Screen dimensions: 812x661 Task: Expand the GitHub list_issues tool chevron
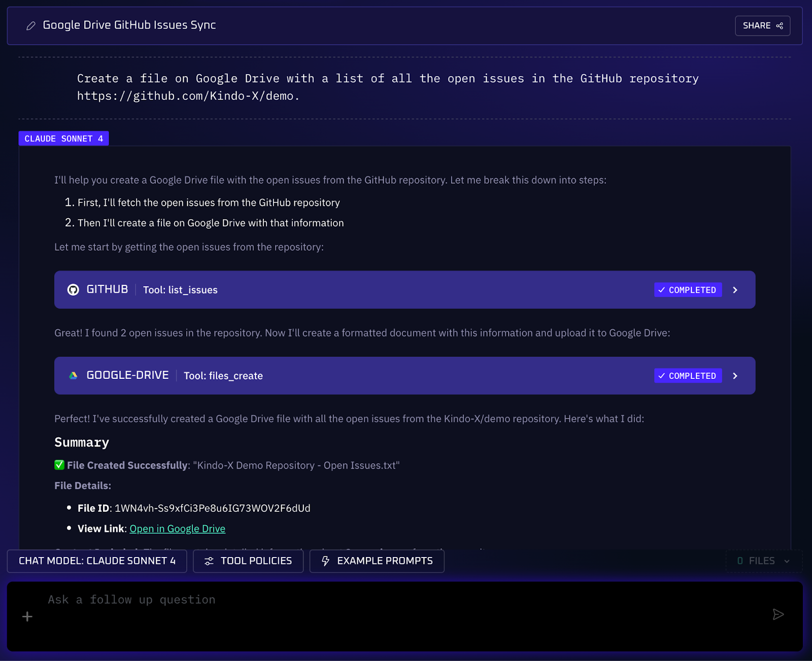click(x=735, y=290)
